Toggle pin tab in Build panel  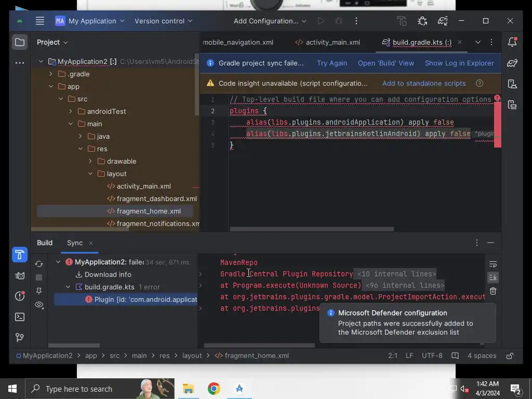point(39,291)
